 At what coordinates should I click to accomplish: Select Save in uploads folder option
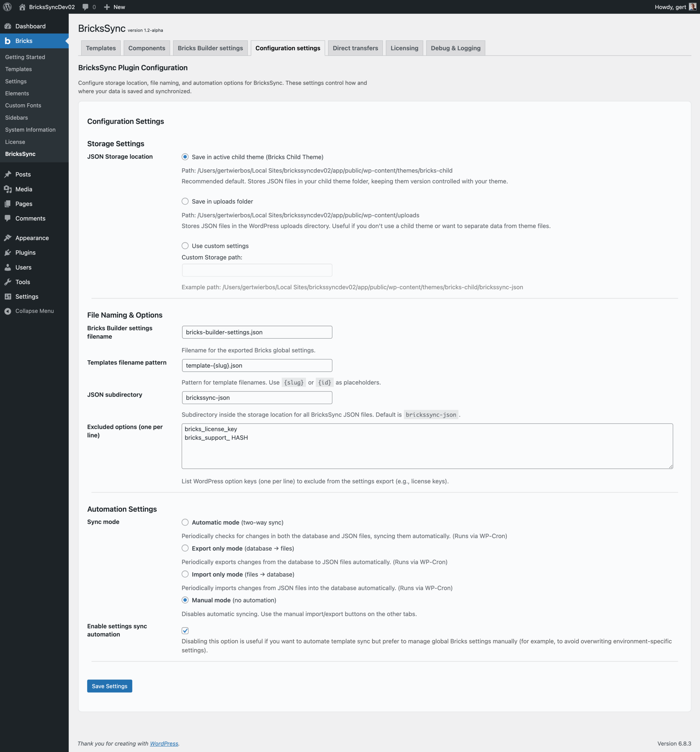pyautogui.click(x=185, y=201)
